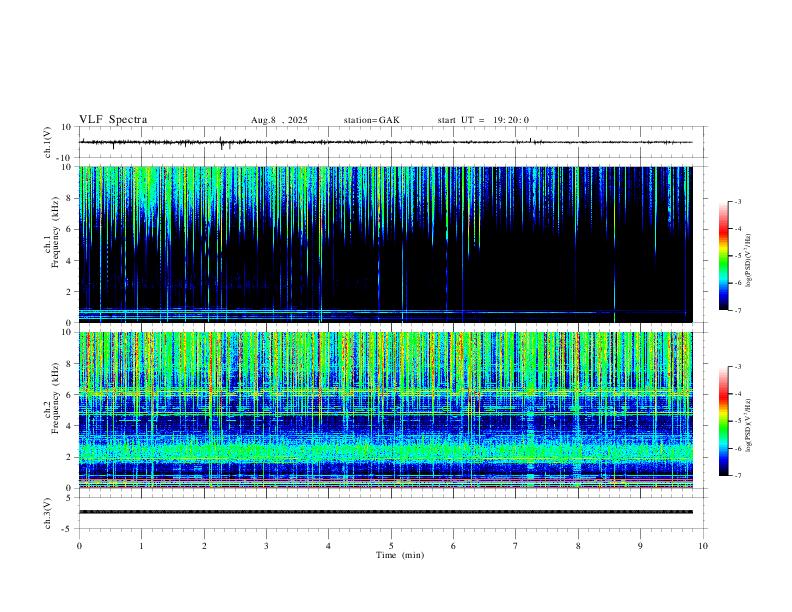The image size is (792, 612).
Task: Click the "VLF Spectra" title text
Action: coord(113,120)
